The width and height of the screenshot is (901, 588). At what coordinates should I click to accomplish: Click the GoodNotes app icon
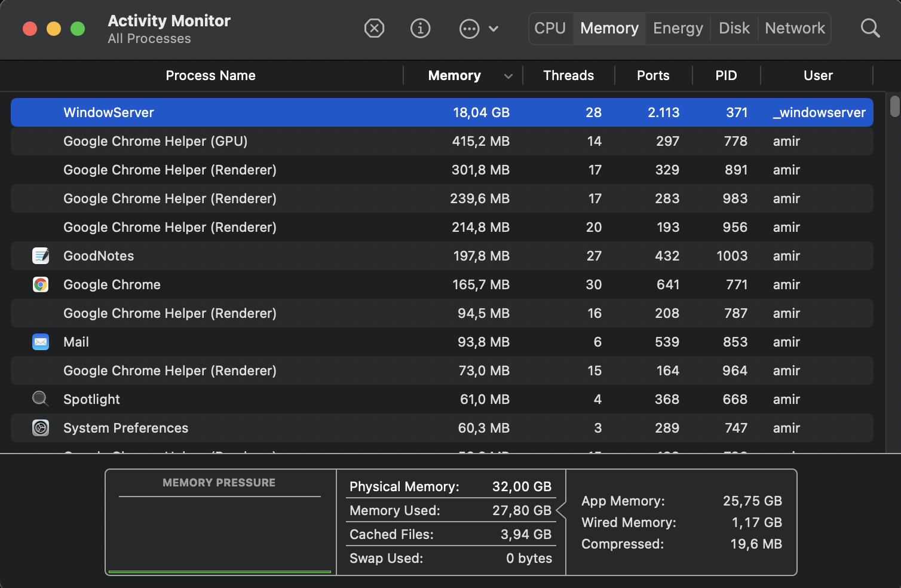tap(41, 256)
